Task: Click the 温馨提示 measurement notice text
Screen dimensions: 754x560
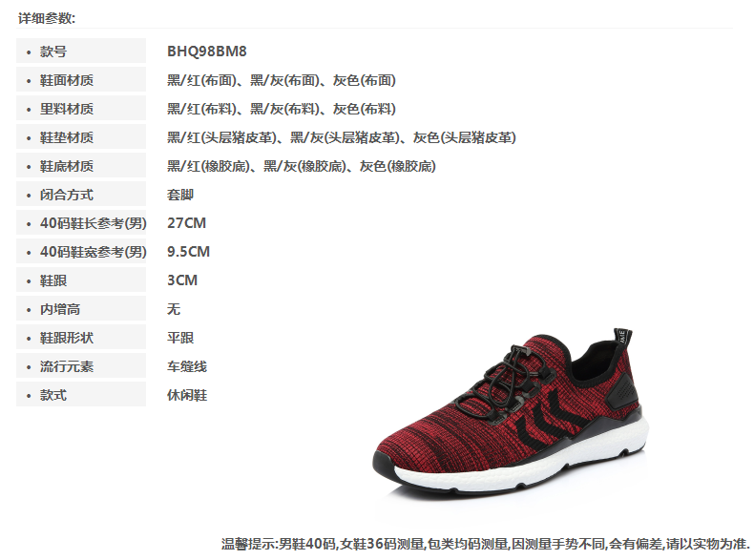Action: tap(485, 544)
